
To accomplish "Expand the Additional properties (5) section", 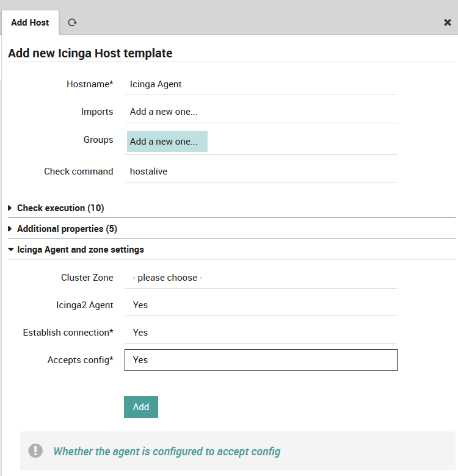I will (67, 229).
